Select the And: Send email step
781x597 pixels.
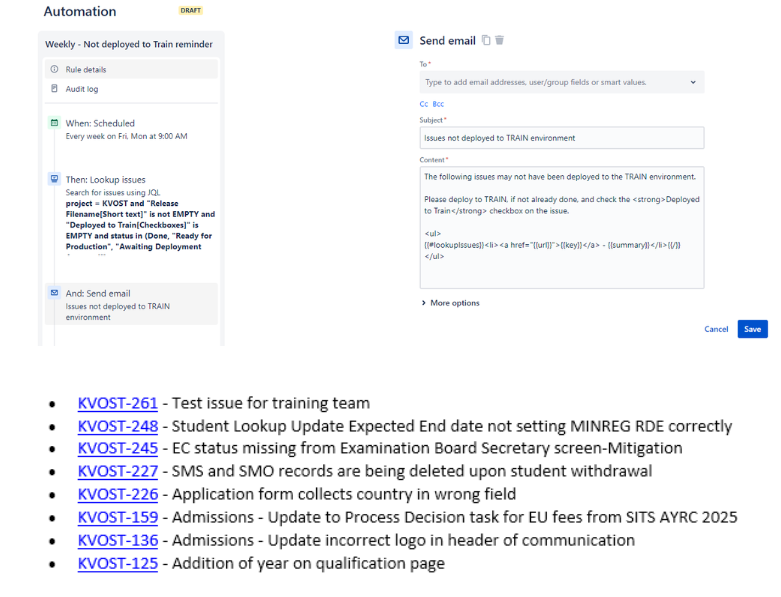coord(131,304)
